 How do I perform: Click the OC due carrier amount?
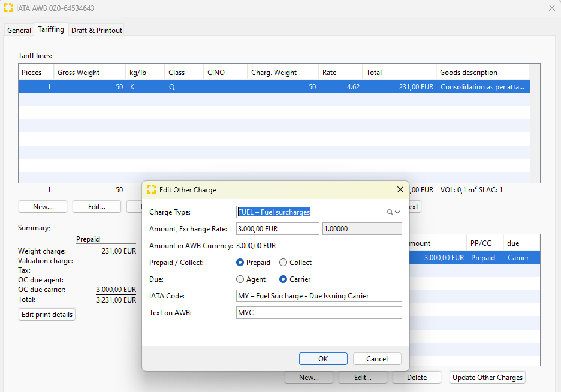point(116,290)
